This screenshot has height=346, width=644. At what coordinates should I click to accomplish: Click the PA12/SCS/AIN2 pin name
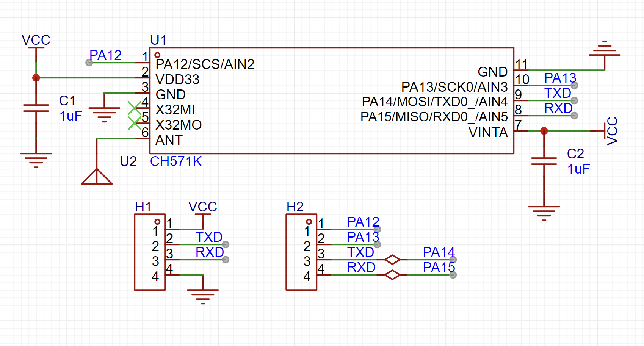(205, 64)
